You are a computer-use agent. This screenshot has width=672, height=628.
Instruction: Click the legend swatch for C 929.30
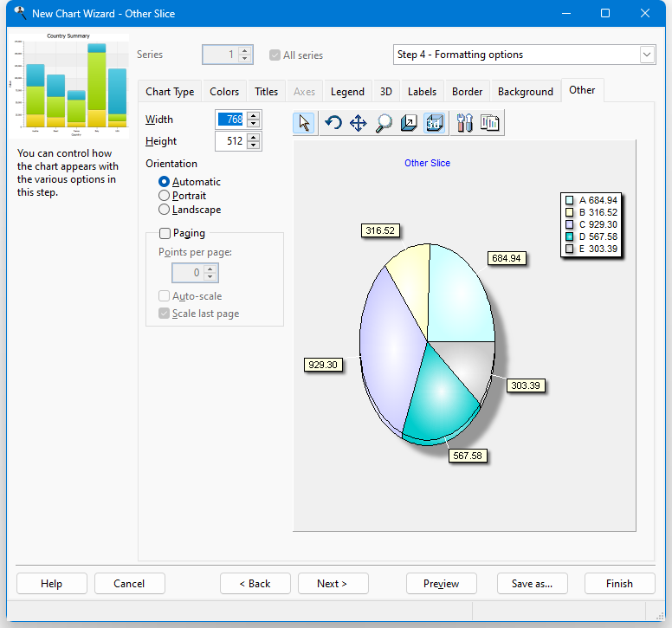tap(569, 224)
